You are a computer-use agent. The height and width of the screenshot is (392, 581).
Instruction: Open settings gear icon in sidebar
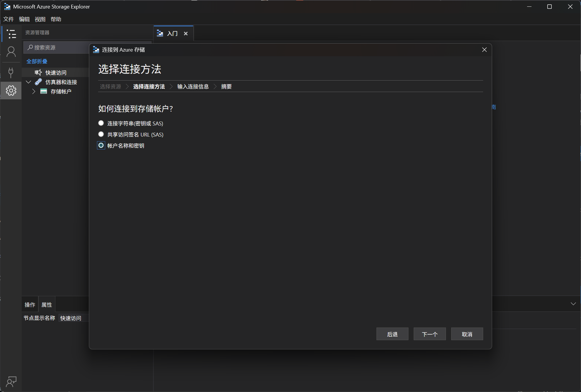[11, 91]
